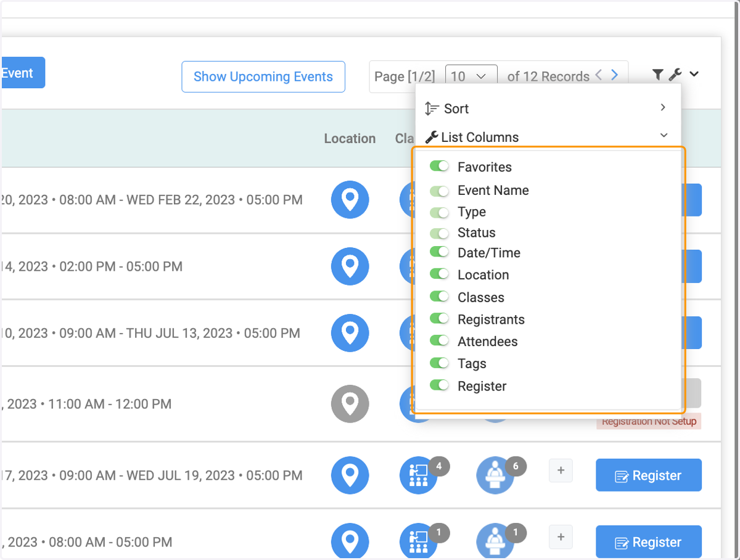The image size is (740, 560).
Task: Click Register button for 08:00 AM - 05:00 PM event
Action: (x=649, y=541)
